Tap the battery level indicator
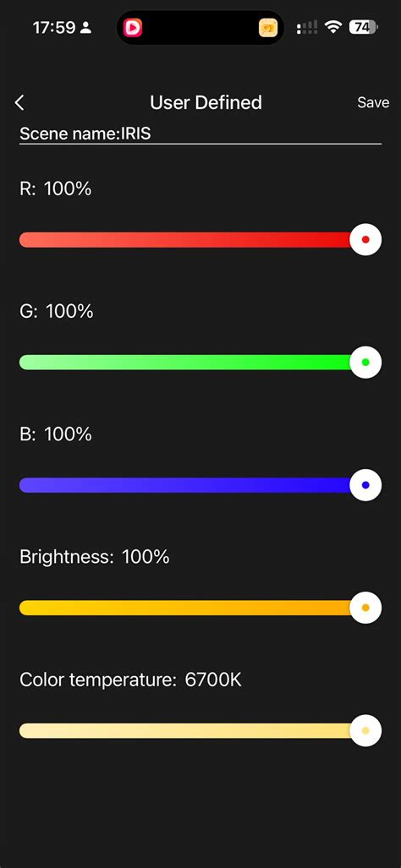Viewport: 401px width, 868px height. click(x=363, y=26)
